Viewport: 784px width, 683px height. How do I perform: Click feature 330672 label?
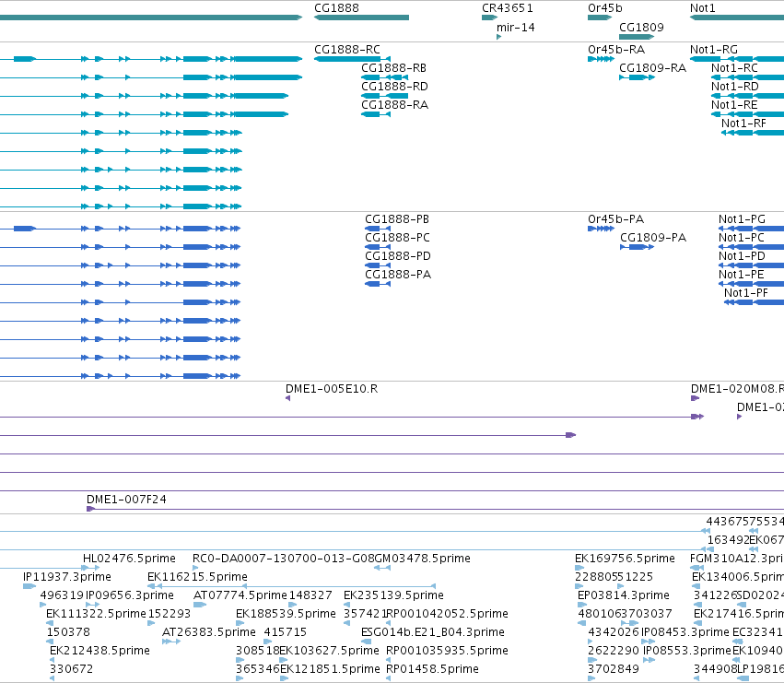72,669
